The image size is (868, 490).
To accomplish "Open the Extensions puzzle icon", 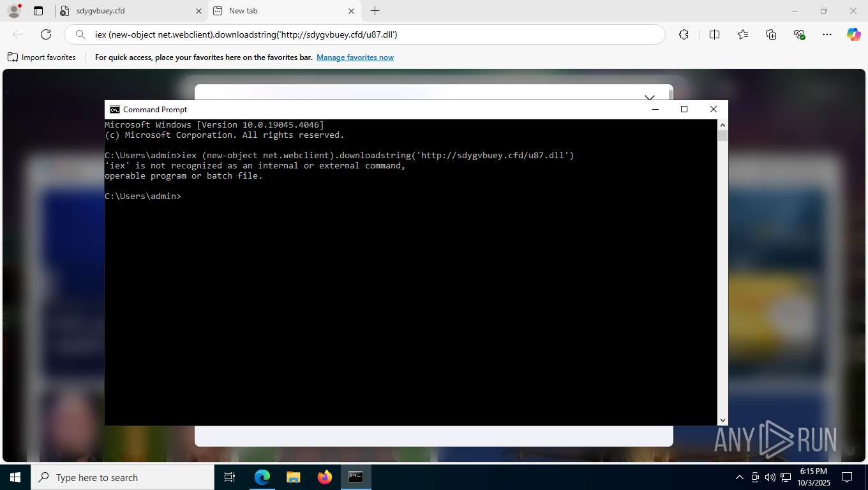I will pos(684,34).
